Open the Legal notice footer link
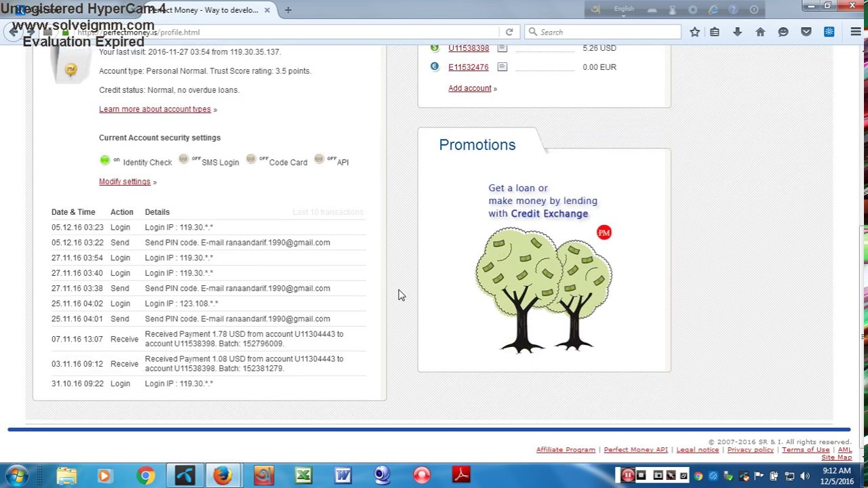 pyautogui.click(x=697, y=449)
